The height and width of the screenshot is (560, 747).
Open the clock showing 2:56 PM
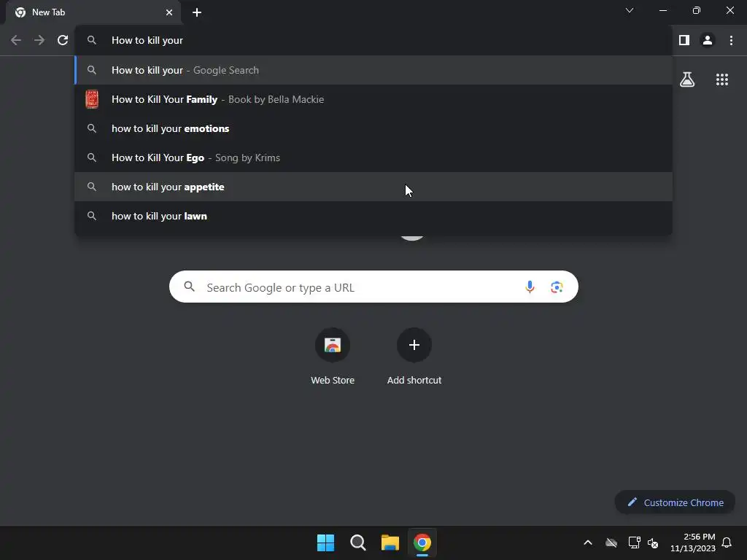click(693, 542)
